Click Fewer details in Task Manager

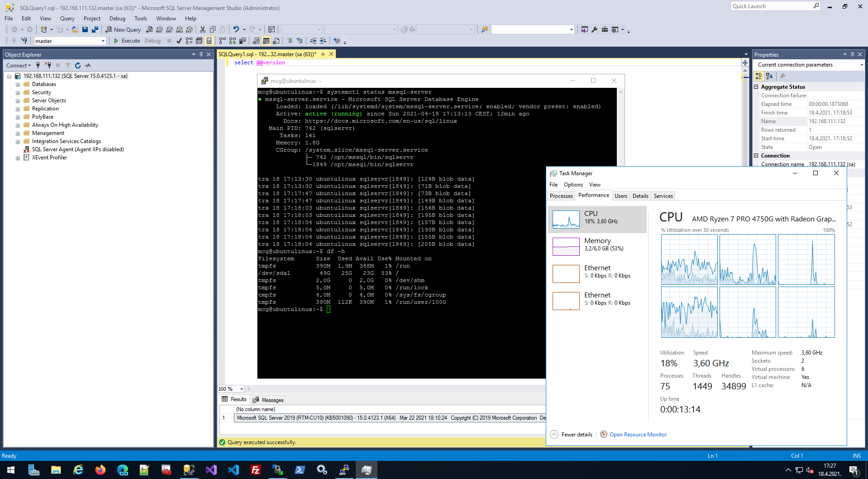(572, 435)
